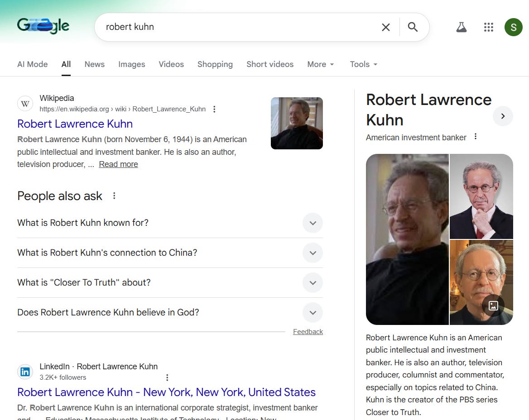529x420 pixels.
Task: Open the Tools dropdown
Action: click(363, 64)
